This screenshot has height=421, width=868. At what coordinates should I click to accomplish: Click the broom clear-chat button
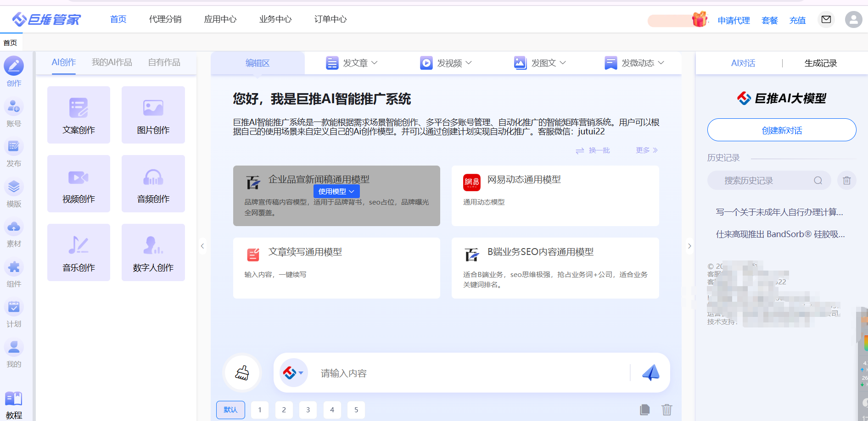(242, 373)
